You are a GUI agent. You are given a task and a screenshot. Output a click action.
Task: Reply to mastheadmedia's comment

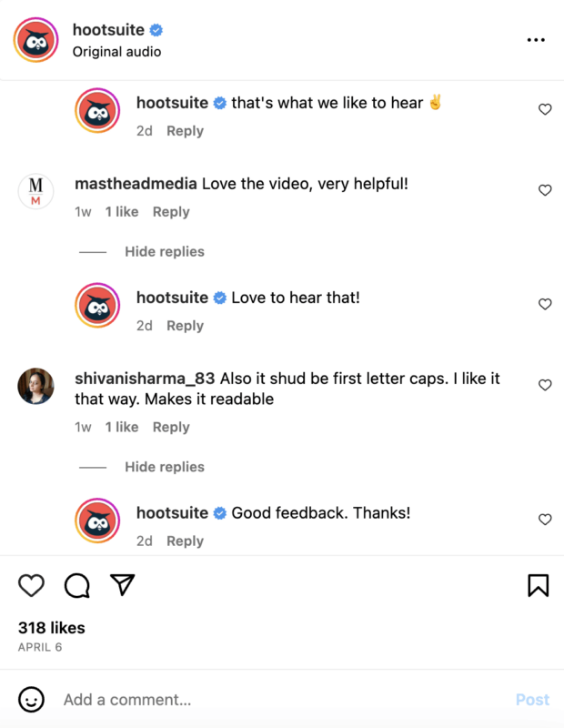pos(171,212)
